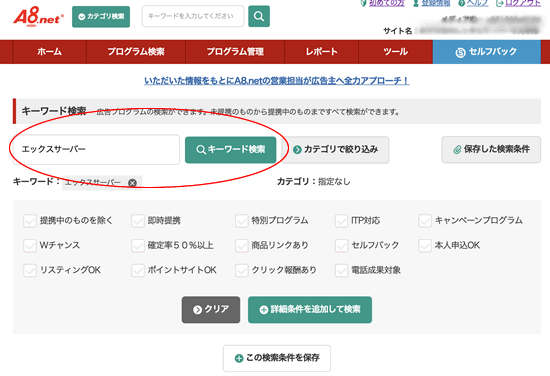This screenshot has height=376, width=550.
Task: Open the A8.net営業担当 approach banner link
Action: pos(277,81)
